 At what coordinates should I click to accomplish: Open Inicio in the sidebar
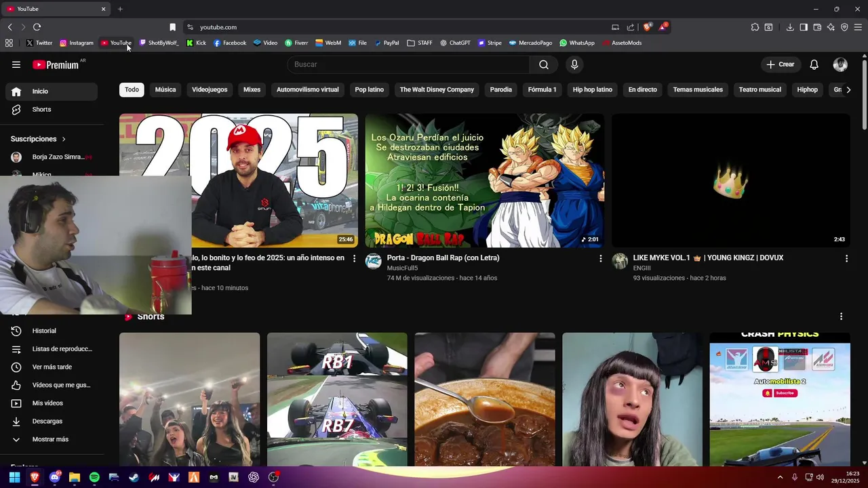click(x=52, y=91)
